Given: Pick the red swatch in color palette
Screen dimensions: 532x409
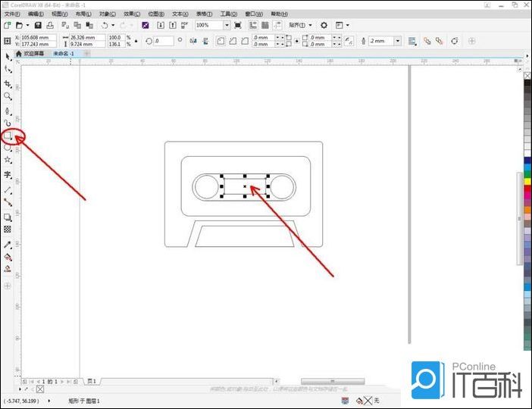Looking at the screenshot, I should [x=527, y=187].
